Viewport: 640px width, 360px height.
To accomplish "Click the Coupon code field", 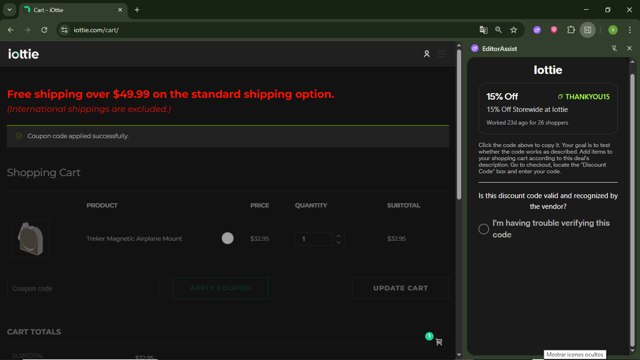I will (82, 288).
